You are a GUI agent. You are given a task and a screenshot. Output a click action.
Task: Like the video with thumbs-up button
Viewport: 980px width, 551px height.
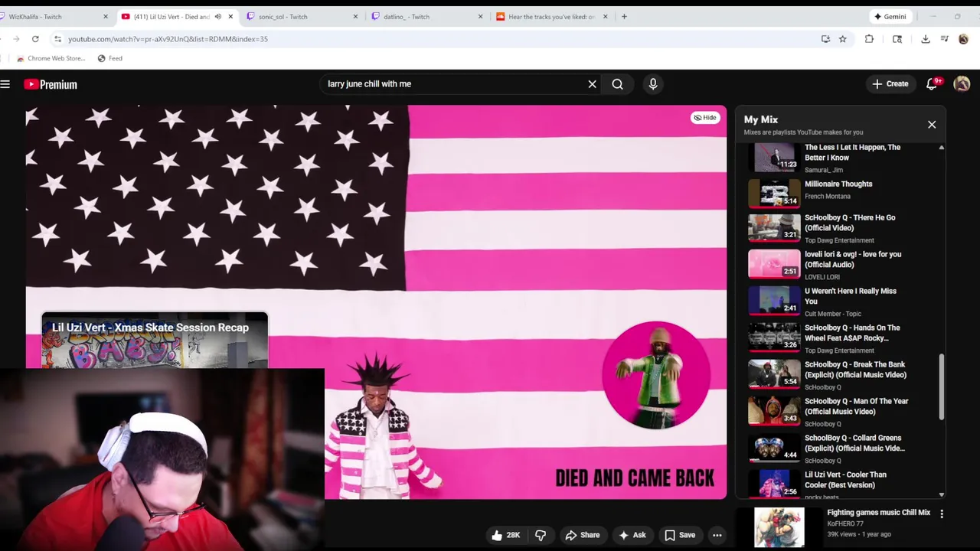pos(506,536)
